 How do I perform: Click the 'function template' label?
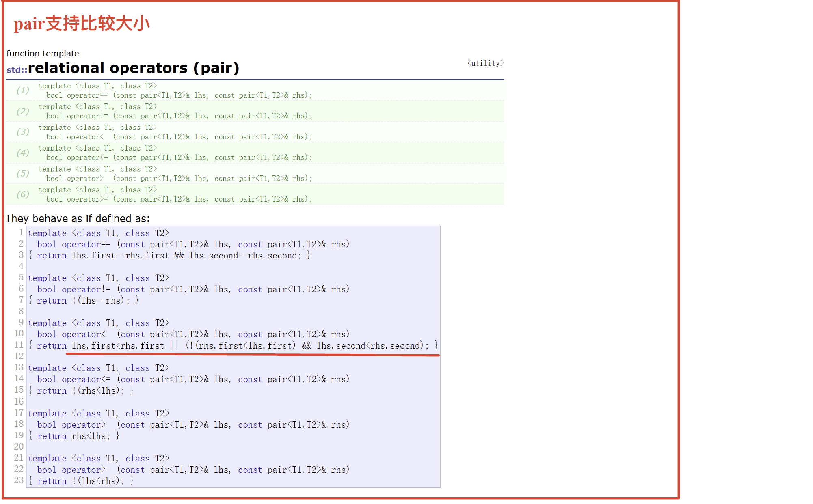click(43, 53)
